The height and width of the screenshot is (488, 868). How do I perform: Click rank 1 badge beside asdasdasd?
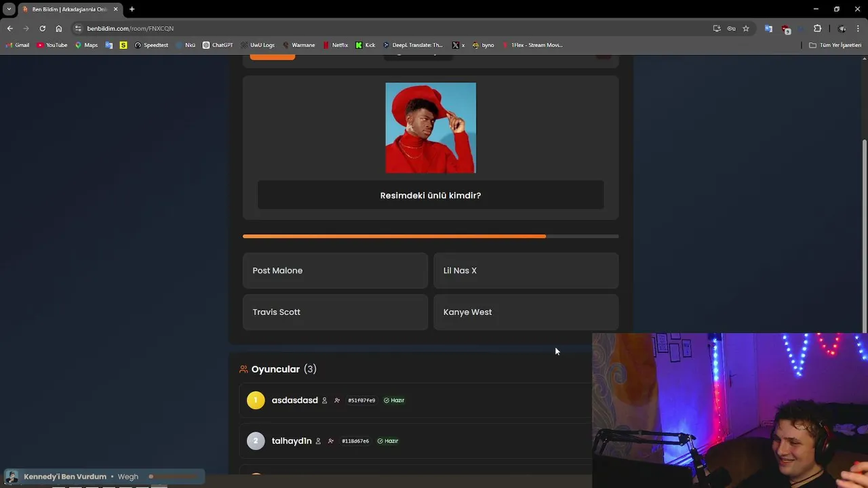tap(256, 401)
